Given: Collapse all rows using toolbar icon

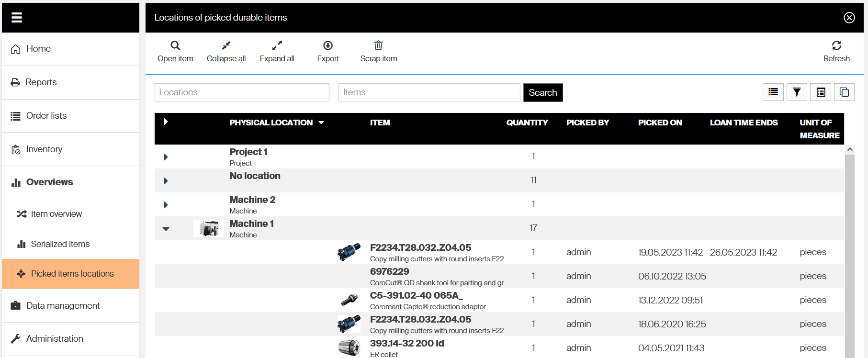Looking at the screenshot, I should coord(226,46).
